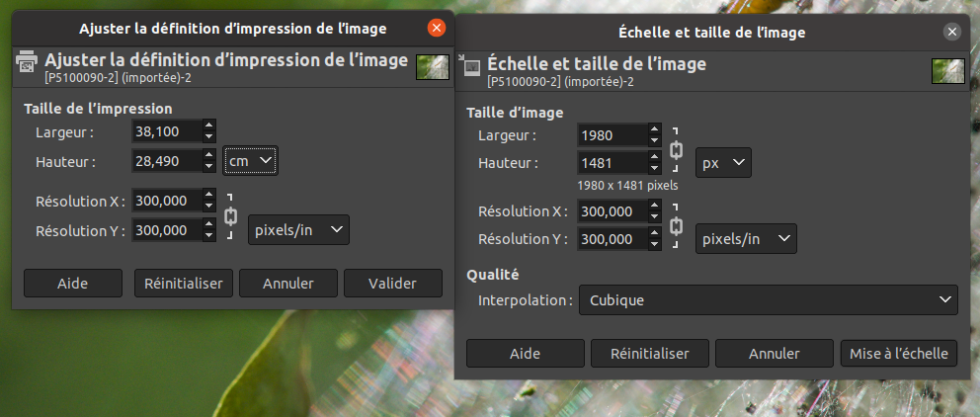Open pixels/in dropdown in print dialog
The height and width of the screenshot is (417, 980).
click(x=298, y=230)
